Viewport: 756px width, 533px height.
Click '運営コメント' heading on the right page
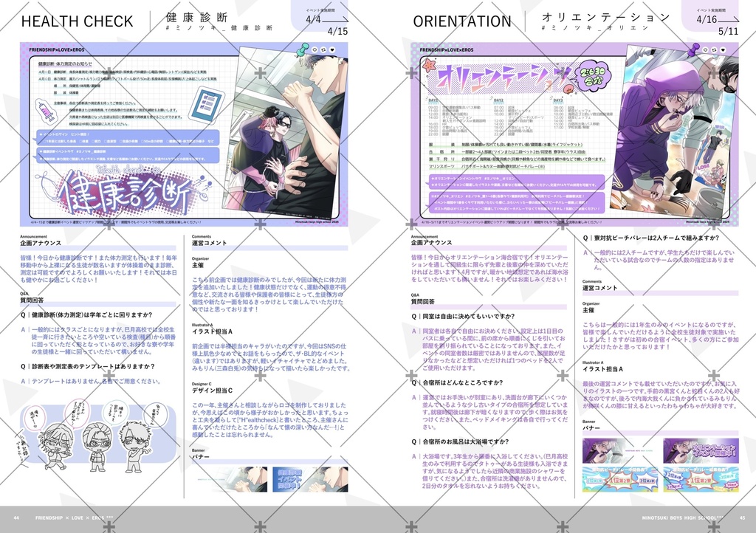point(599,288)
